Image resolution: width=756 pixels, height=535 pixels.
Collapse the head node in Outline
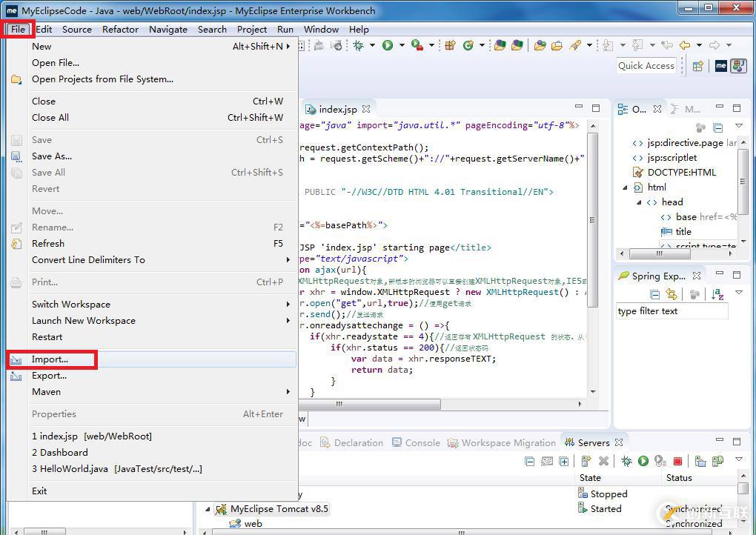(640, 202)
